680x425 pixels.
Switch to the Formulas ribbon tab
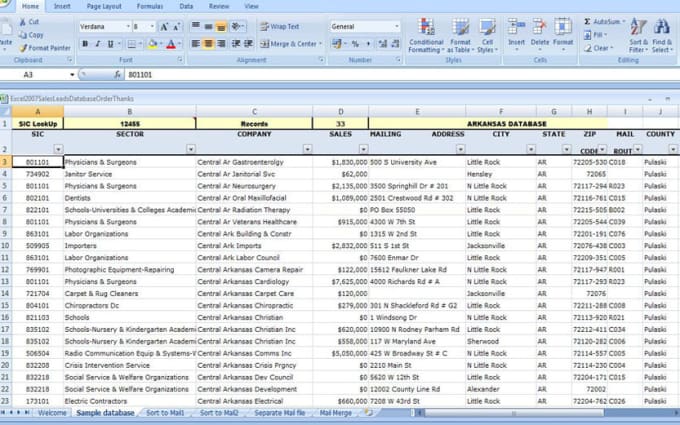(x=150, y=7)
